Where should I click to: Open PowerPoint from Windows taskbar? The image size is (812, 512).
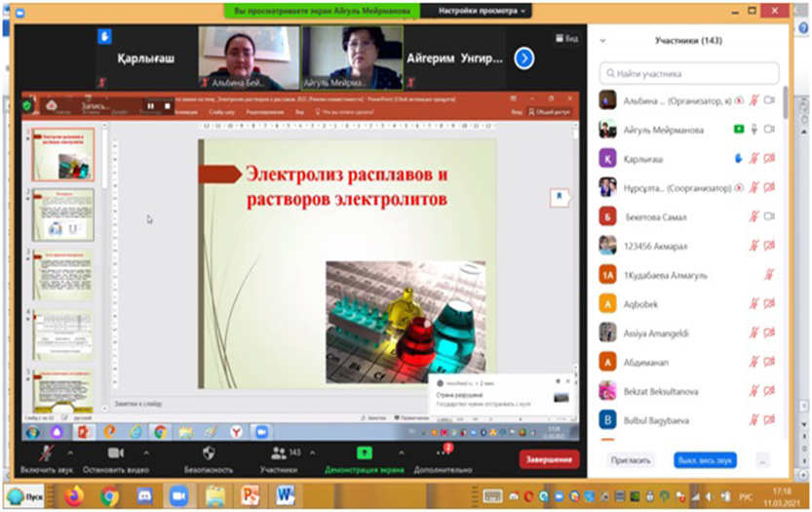(251, 496)
